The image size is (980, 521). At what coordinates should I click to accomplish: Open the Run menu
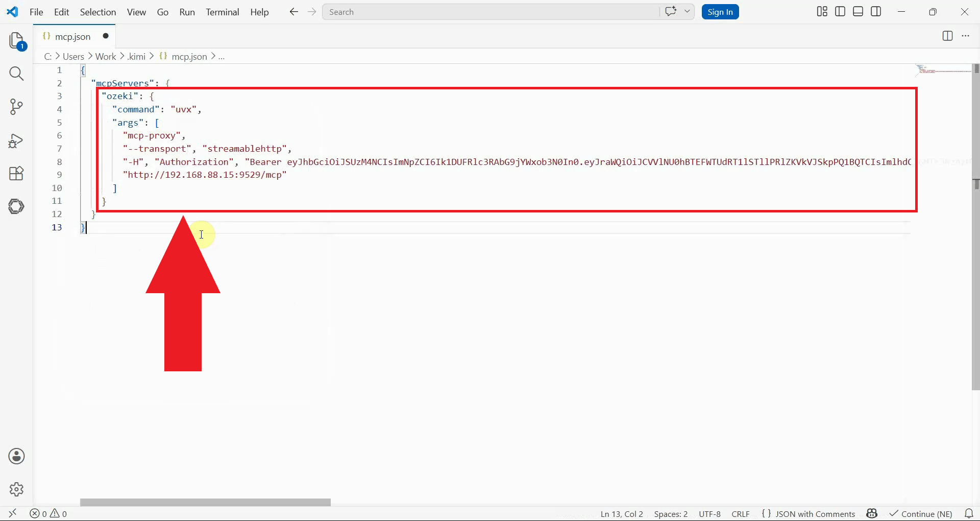pyautogui.click(x=187, y=12)
